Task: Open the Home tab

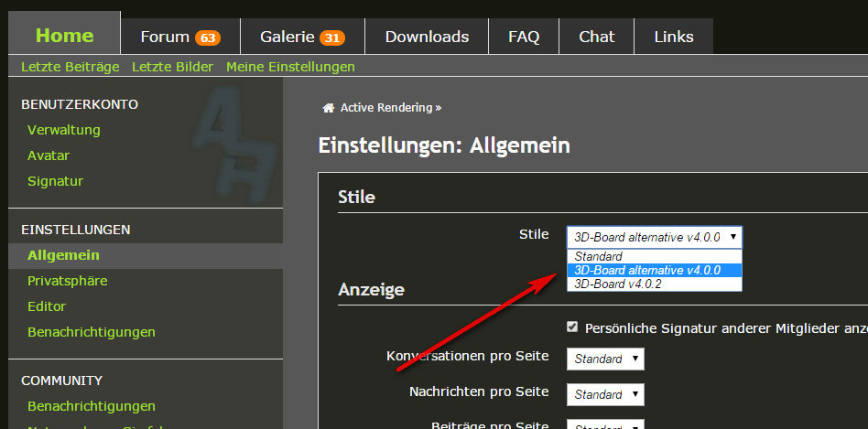Action: pyautogui.click(x=64, y=33)
